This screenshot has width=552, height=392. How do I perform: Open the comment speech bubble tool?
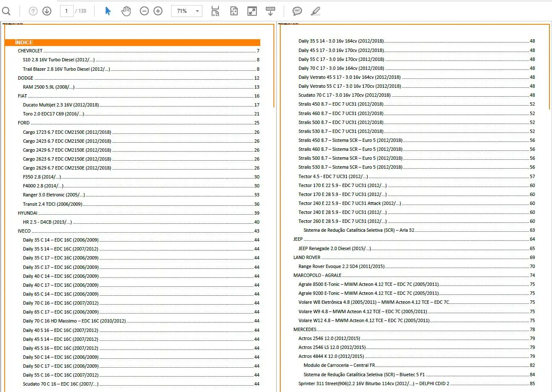pyautogui.click(x=297, y=11)
